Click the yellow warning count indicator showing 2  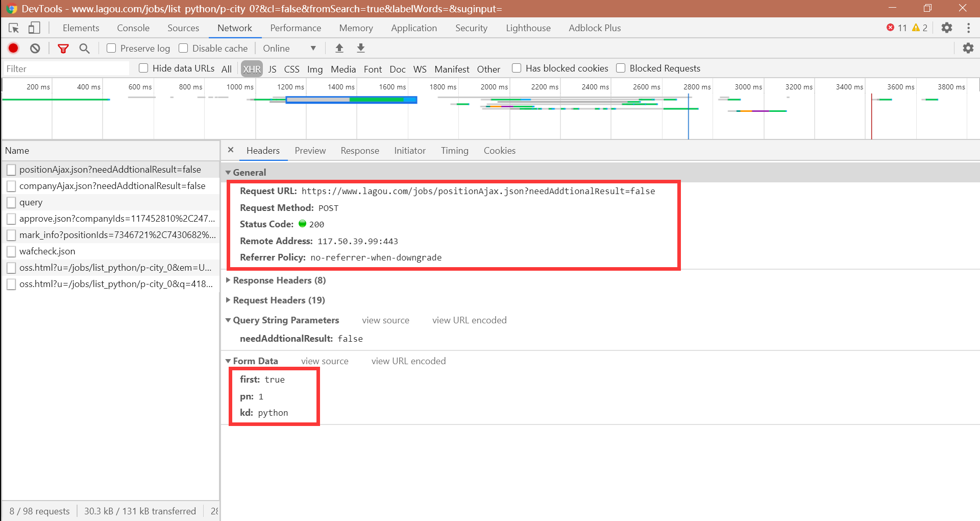920,28
